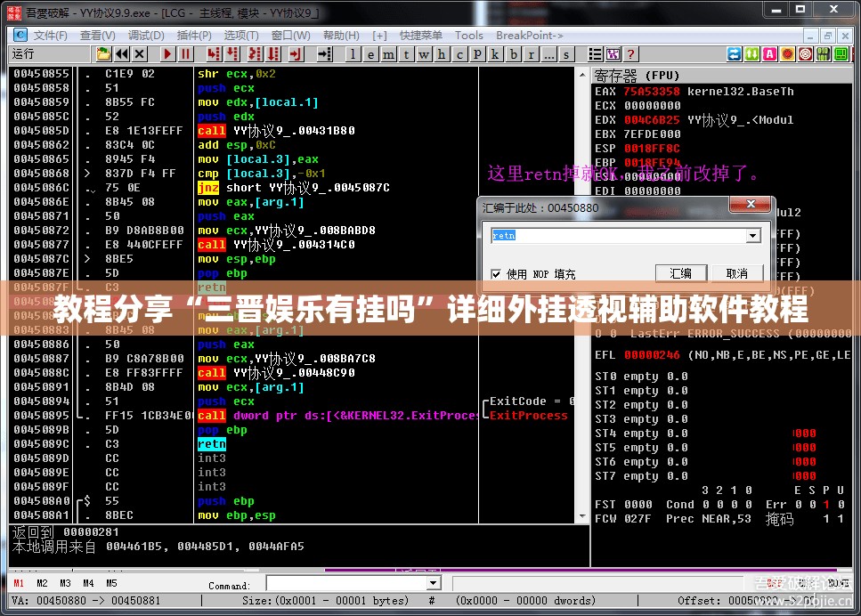Click the orange record-circle plugin icon
Image resolution: width=861 pixels, height=616 pixels.
(x=787, y=53)
